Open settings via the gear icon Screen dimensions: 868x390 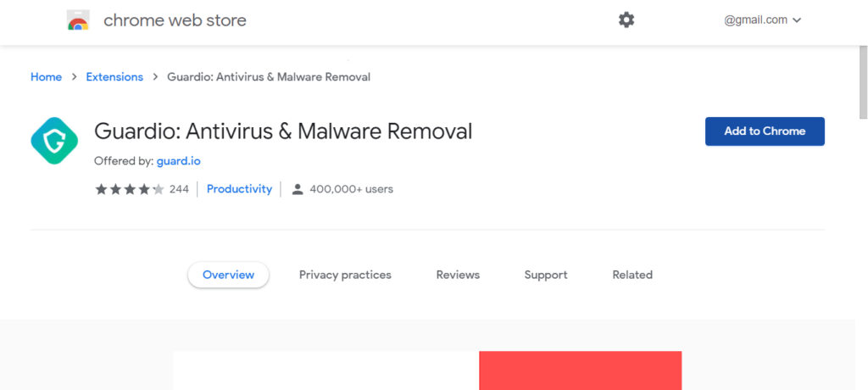pos(626,20)
